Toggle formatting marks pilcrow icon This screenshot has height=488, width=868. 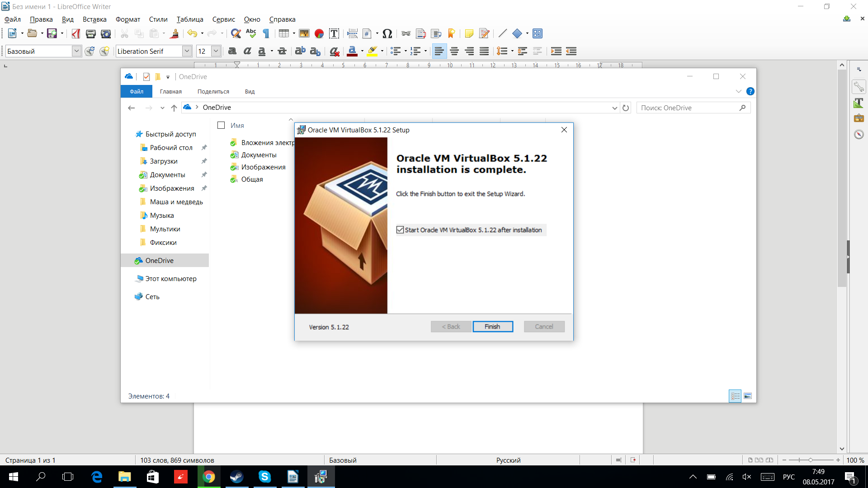click(266, 33)
